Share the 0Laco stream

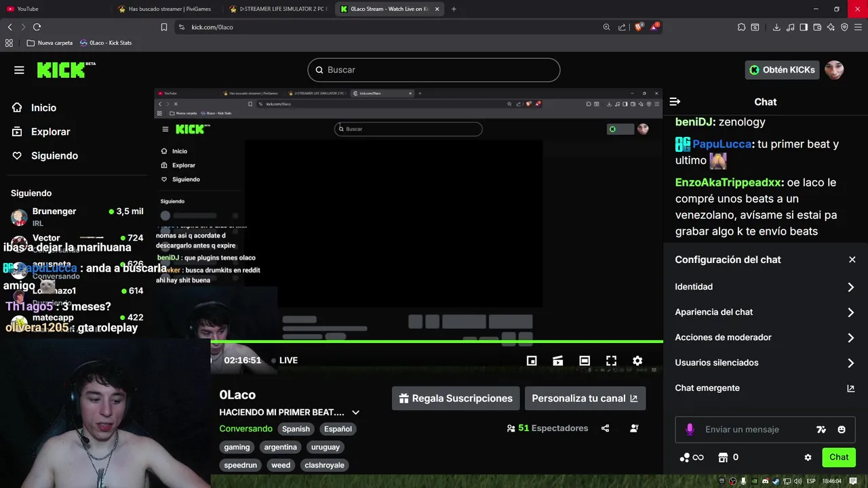pos(605,428)
